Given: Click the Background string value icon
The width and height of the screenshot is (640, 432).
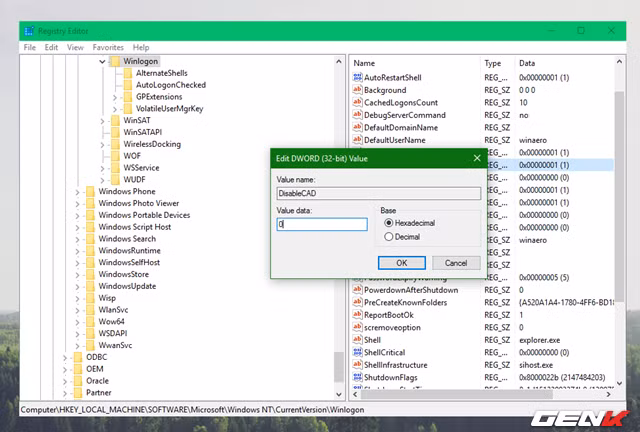Looking at the screenshot, I should 356,90.
